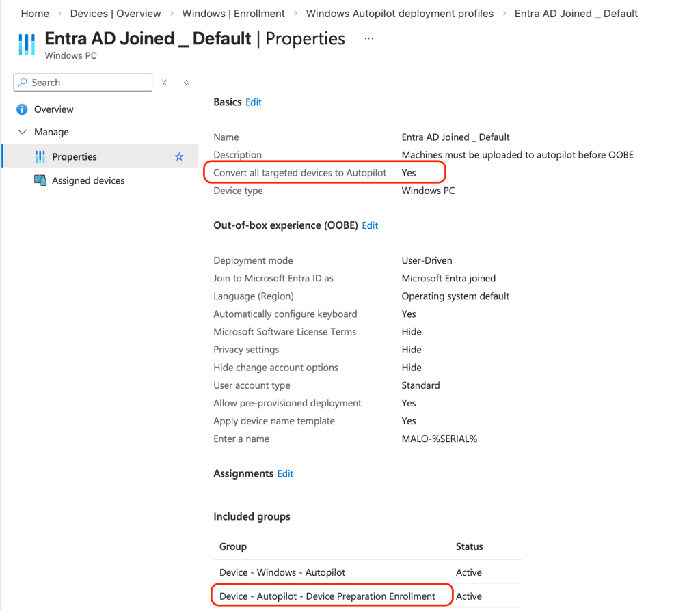Favorite Properties with the star icon
The height and width of the screenshot is (610, 700).
[179, 157]
